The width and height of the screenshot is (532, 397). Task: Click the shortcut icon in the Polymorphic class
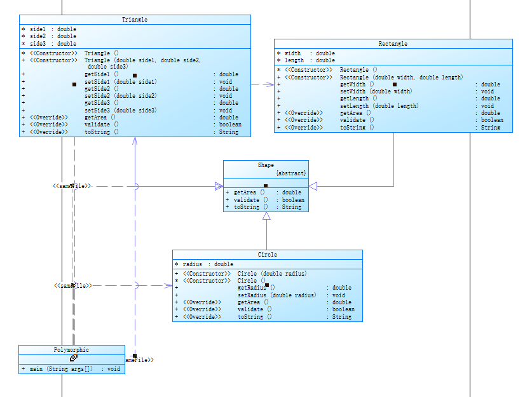74,358
